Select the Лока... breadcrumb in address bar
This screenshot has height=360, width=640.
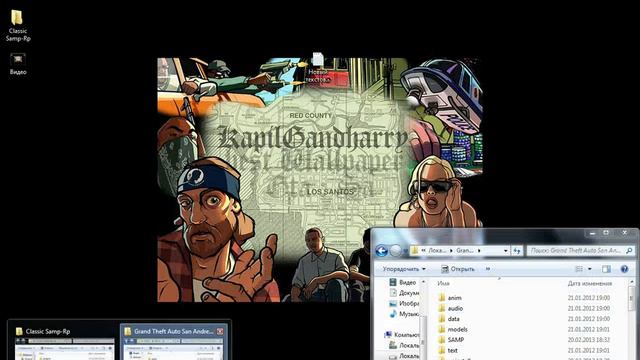pos(437,251)
